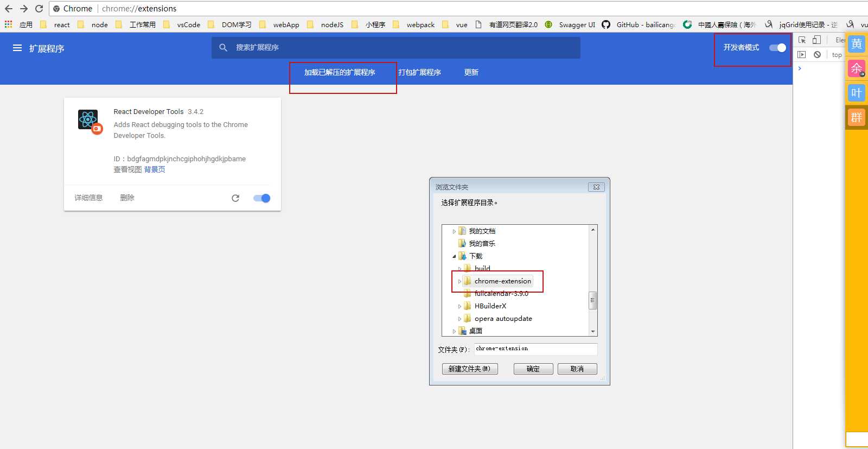Viewport: 868px width, 449px height.
Task: Click the folder tree scroll-up arrow
Action: pyautogui.click(x=593, y=230)
